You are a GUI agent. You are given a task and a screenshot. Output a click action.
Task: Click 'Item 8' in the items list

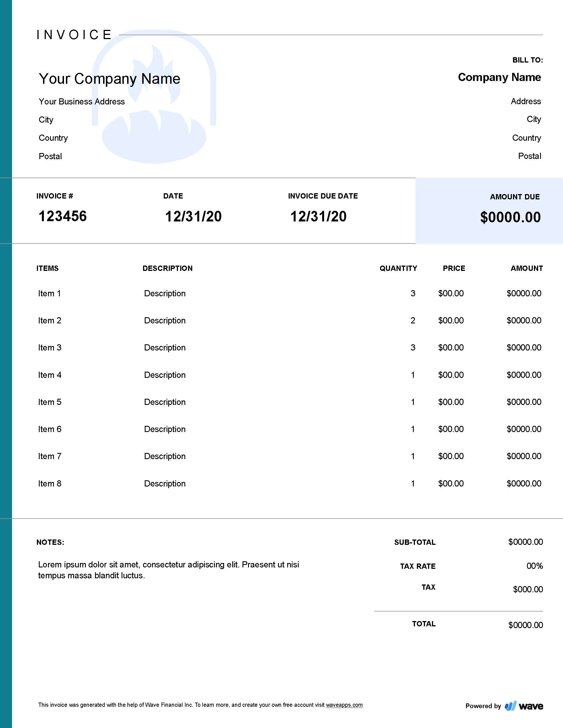(50, 483)
